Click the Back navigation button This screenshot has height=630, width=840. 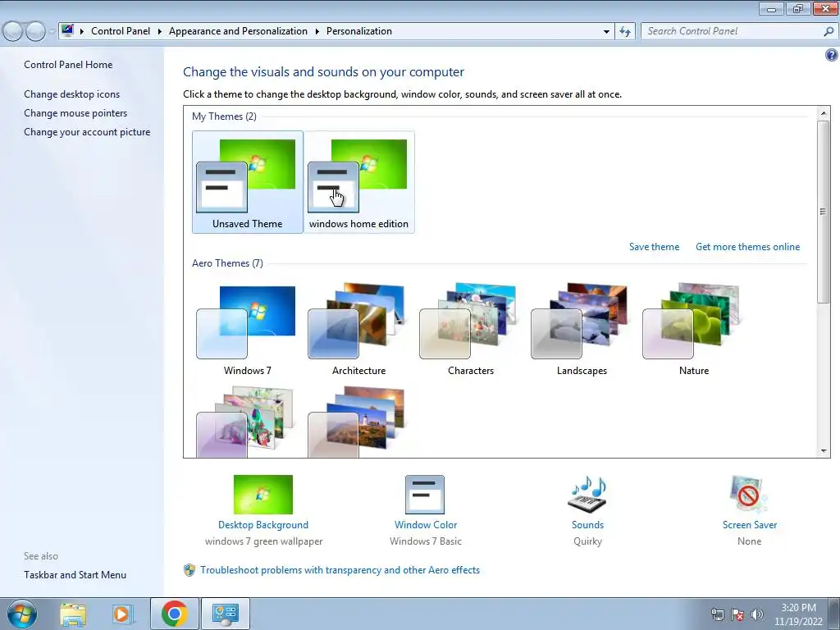coord(13,32)
